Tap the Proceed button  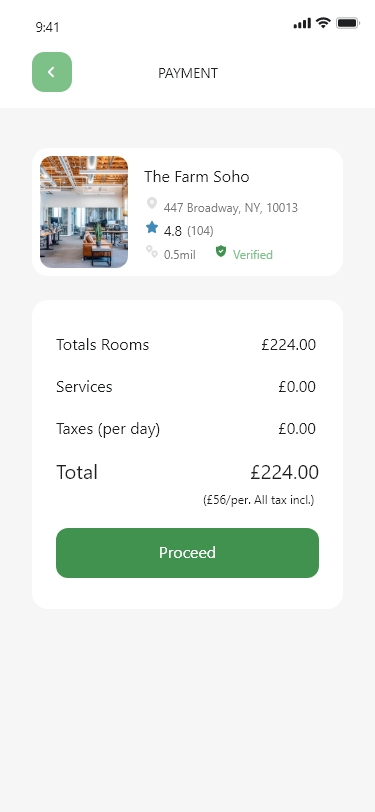[x=188, y=553]
